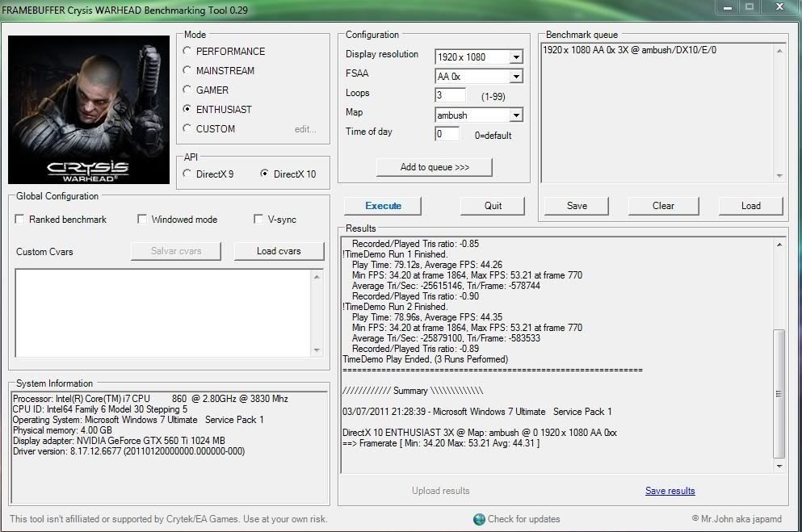Click the 'TimeDemo Play Ended' results line

tap(425, 359)
